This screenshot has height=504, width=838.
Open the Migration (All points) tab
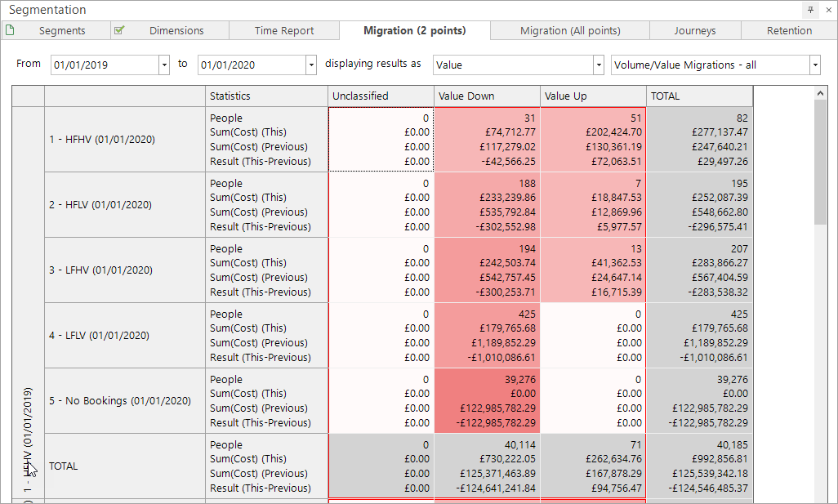point(570,30)
